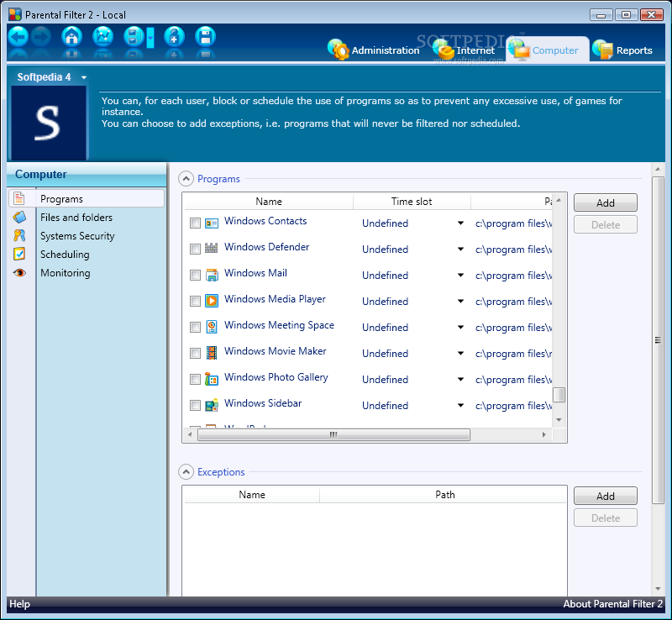Screen dimensions: 672x620
Task: Sort programs by Name column header
Action: tap(269, 202)
